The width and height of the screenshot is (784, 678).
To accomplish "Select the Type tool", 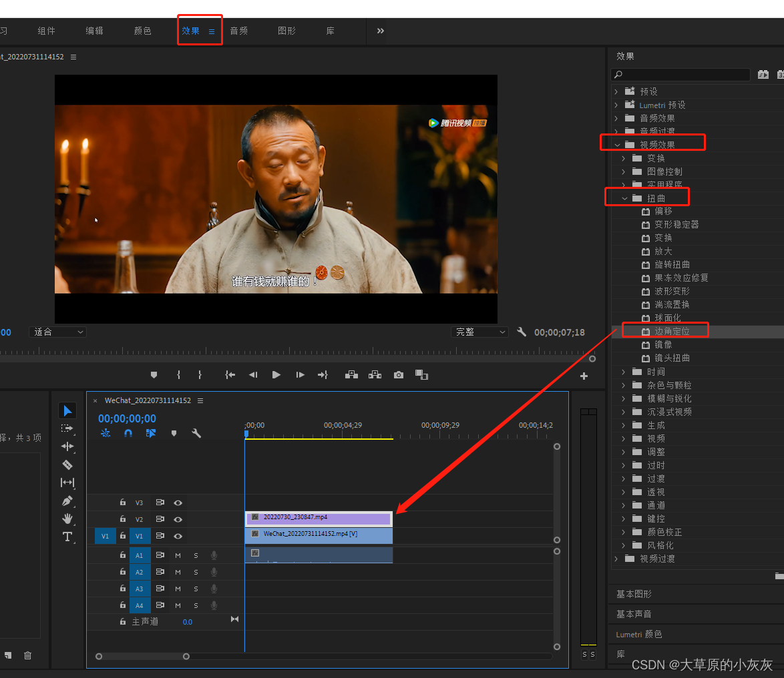I will tap(67, 537).
